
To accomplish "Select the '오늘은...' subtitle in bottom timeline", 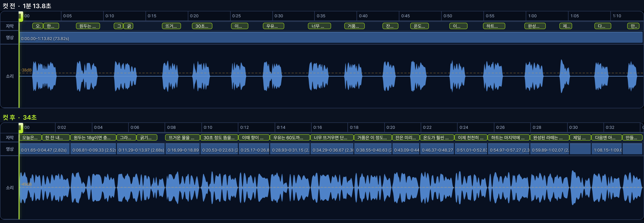I will pos(30,138).
